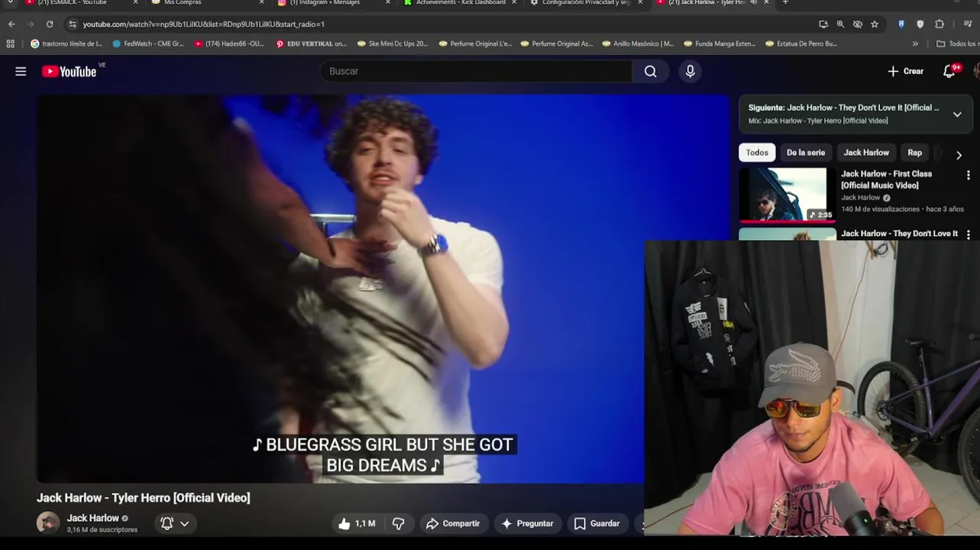980x550 pixels.
Task: Open options menu for First Class video
Action: [969, 175]
